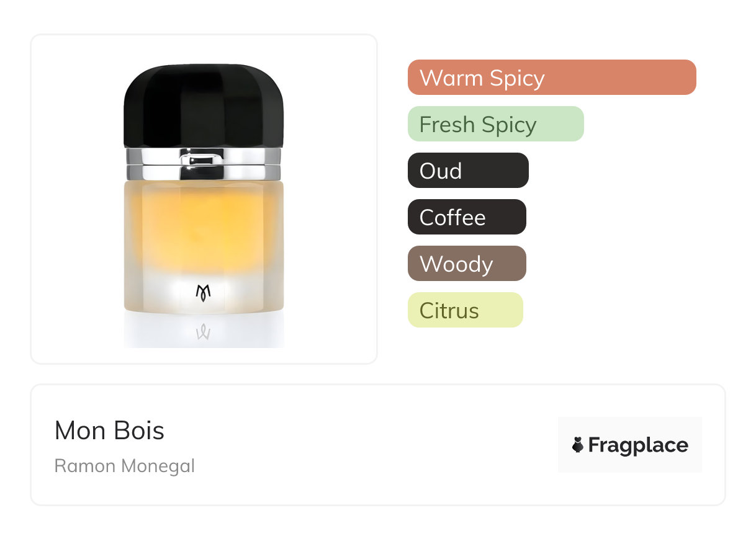This screenshot has width=756, height=536.
Task: Click the faded reflected monogram below the bottle
Action: 204,333
